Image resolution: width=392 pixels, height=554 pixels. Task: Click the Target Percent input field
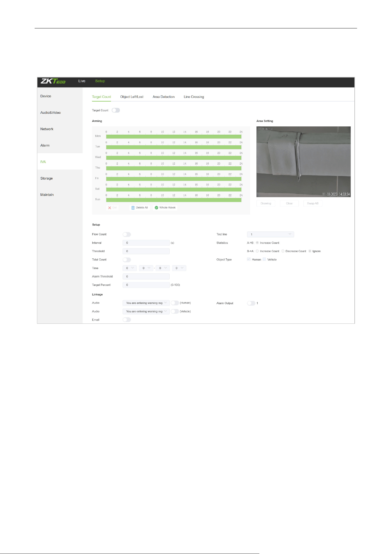click(x=146, y=285)
